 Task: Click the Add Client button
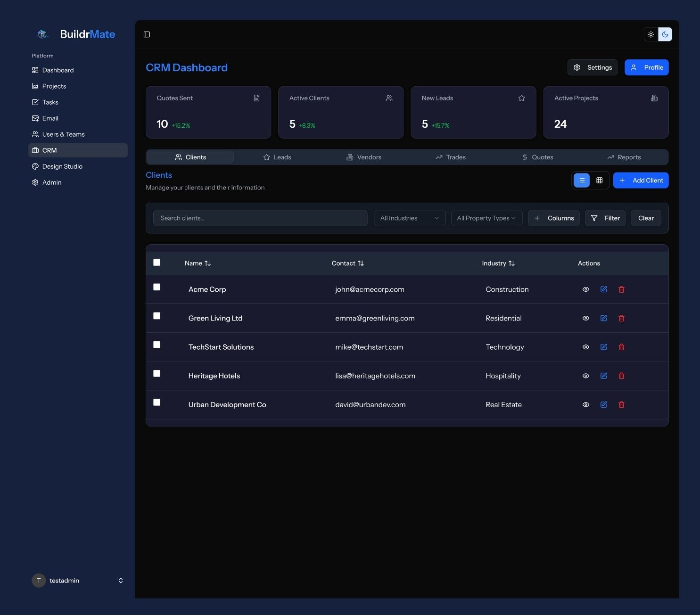click(641, 180)
